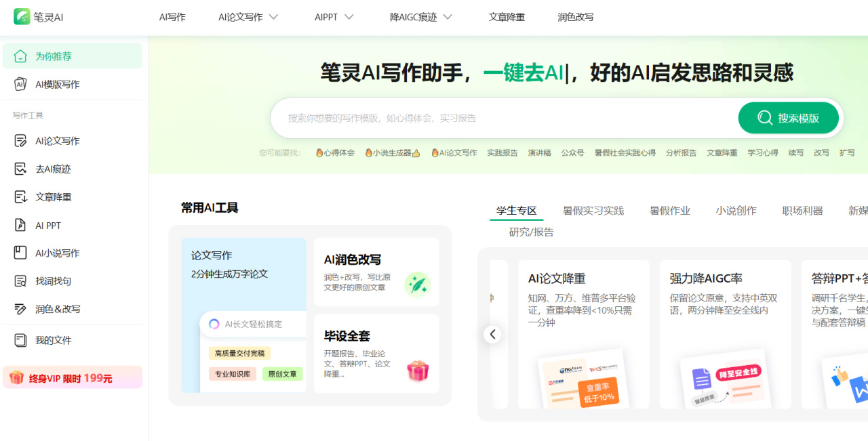868x441 pixels.
Task: Click the 暑假社会实践心得 suggestion link
Action: (x=625, y=153)
